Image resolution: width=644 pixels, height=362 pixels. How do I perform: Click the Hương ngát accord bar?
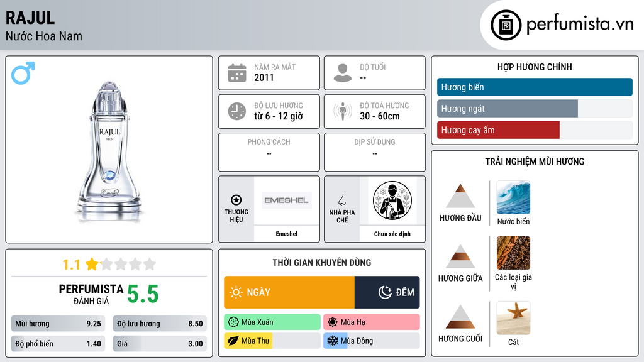(535, 109)
